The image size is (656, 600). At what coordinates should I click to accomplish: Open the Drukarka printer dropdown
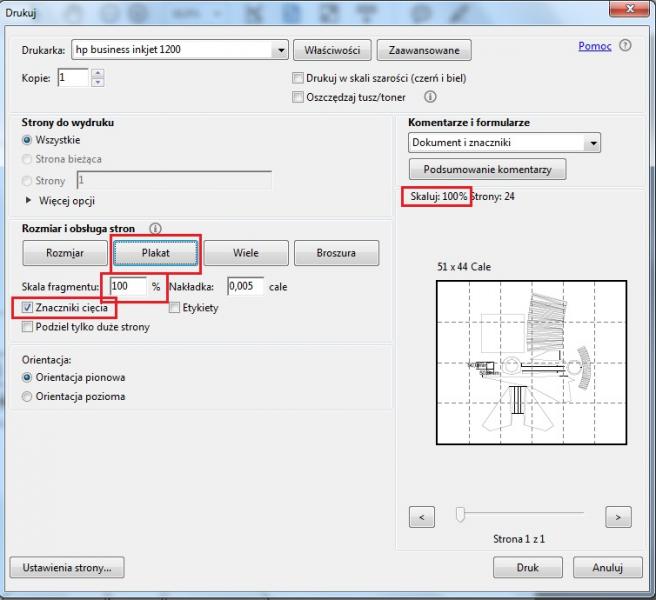pyautogui.click(x=279, y=50)
